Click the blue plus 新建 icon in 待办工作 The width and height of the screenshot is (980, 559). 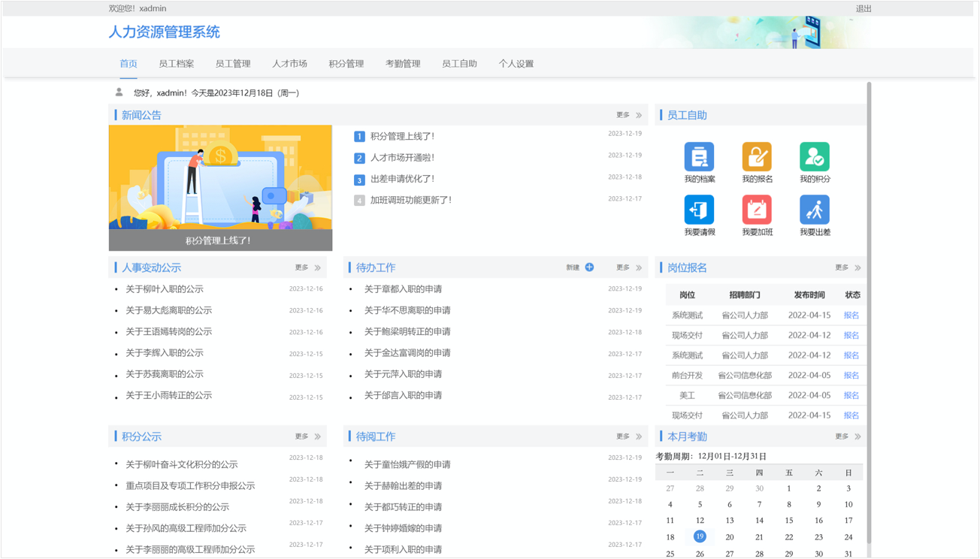click(x=589, y=267)
